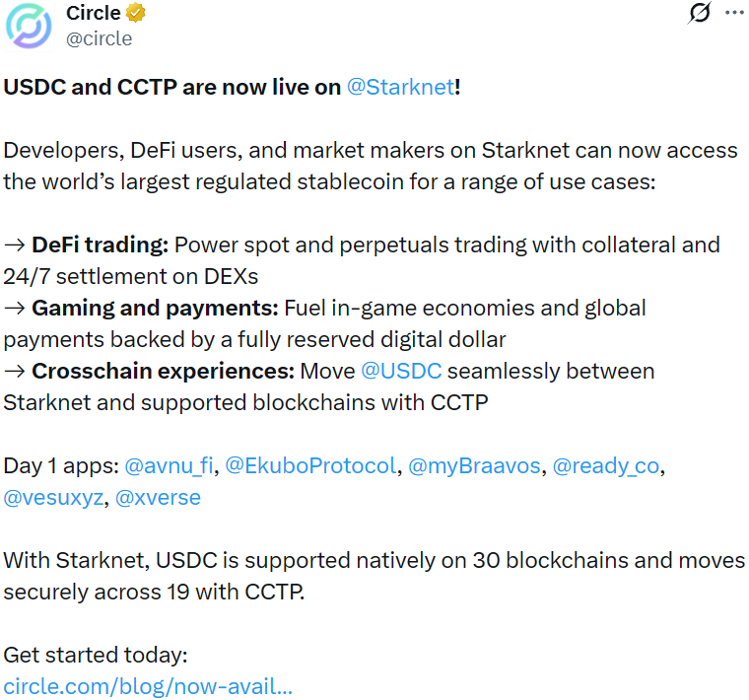The height and width of the screenshot is (700, 749).
Task: Click the @ready_co mention
Action: point(605,465)
